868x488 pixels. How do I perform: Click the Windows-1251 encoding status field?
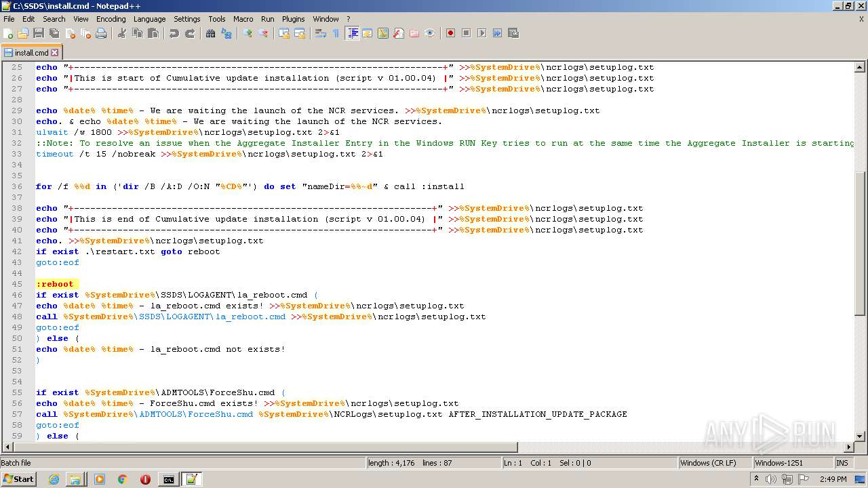tap(792, 463)
